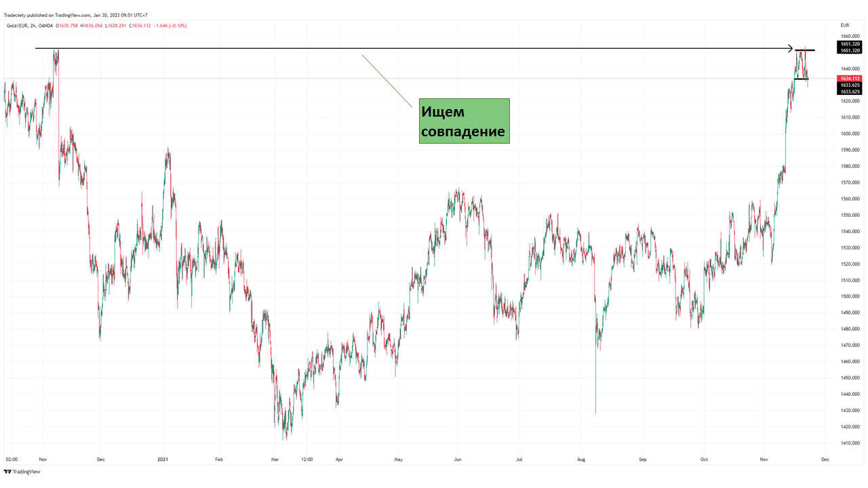This screenshot has width=868, height=488.
Task: Click the 1660.000 label on the price axis
Action: 850,37
